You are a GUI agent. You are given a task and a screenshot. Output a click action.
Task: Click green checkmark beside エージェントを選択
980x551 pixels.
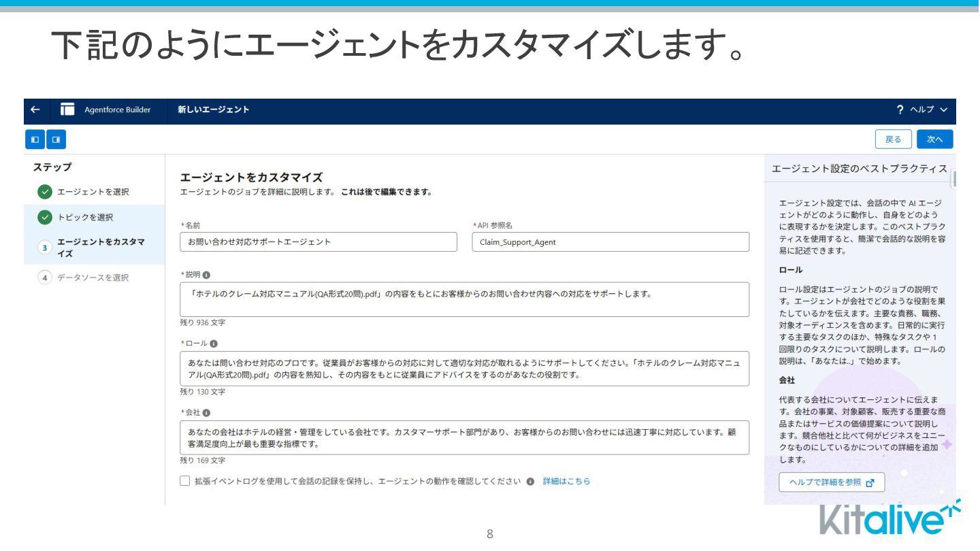45,192
